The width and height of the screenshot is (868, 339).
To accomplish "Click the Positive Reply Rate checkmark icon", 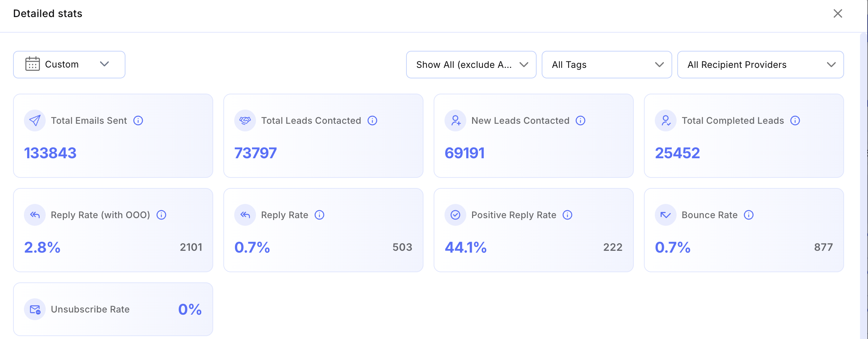I will 455,215.
